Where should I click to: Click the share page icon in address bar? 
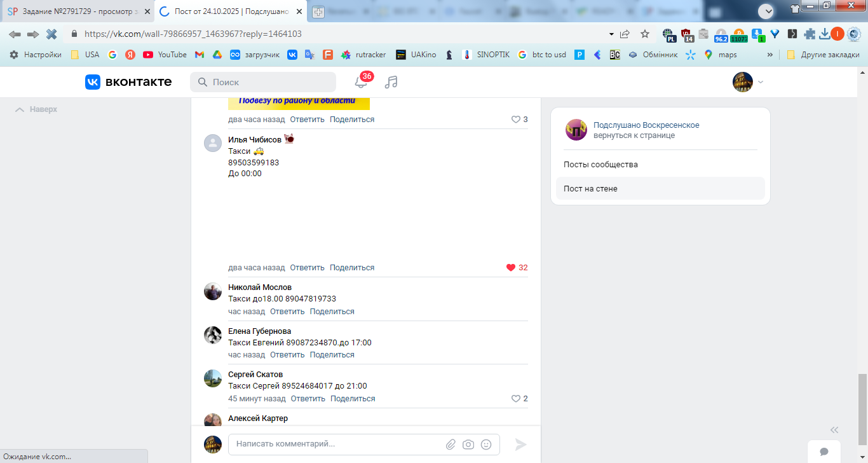625,34
